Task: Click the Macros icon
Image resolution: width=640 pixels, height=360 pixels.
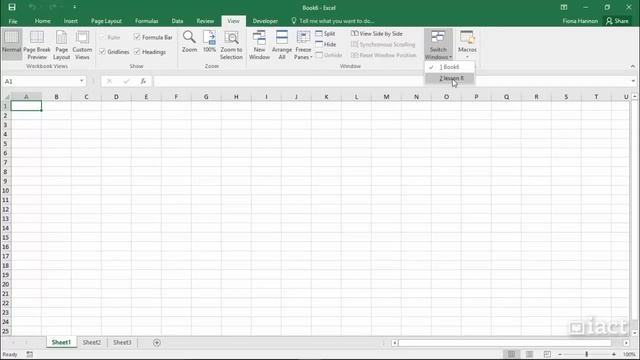Action: tap(467, 38)
